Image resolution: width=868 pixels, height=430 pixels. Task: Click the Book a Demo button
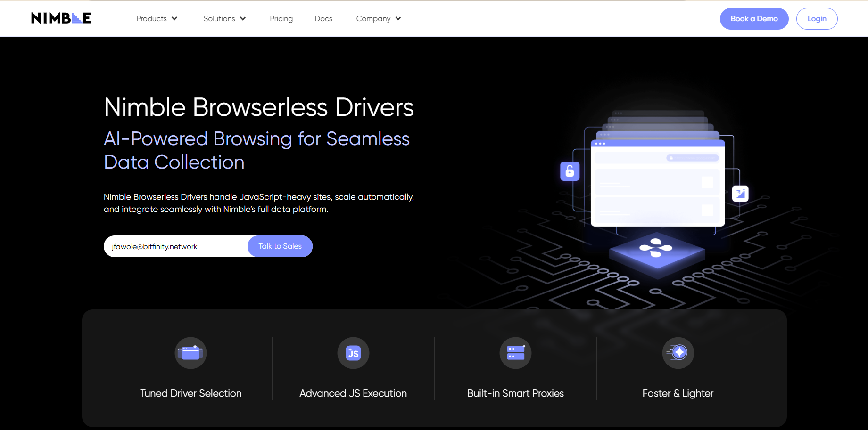[754, 19]
